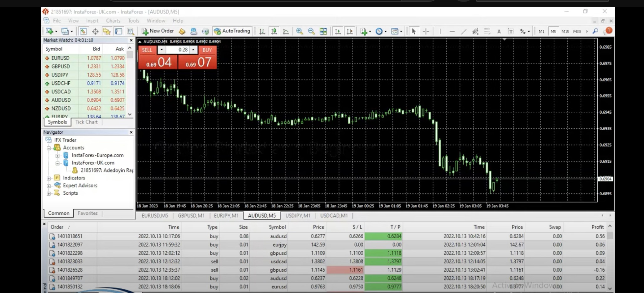Viewport: 644px width, 293px height.
Task: Click the New Chart toolbar icon
Action: pyautogui.click(x=49, y=31)
